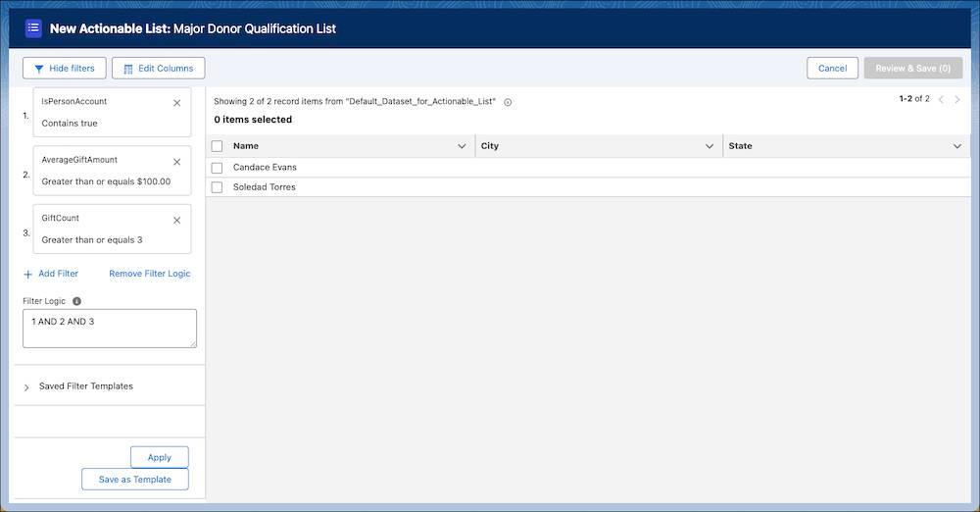Click Review & Save button

pyautogui.click(x=913, y=69)
